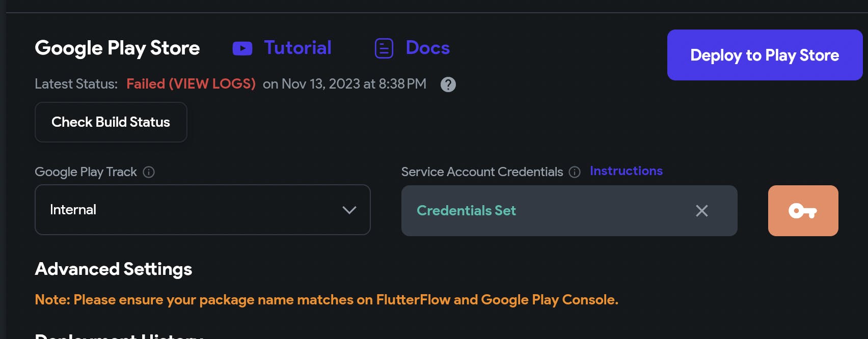The image size is (868, 339).
Task: Click the question mark help icon
Action: click(448, 84)
